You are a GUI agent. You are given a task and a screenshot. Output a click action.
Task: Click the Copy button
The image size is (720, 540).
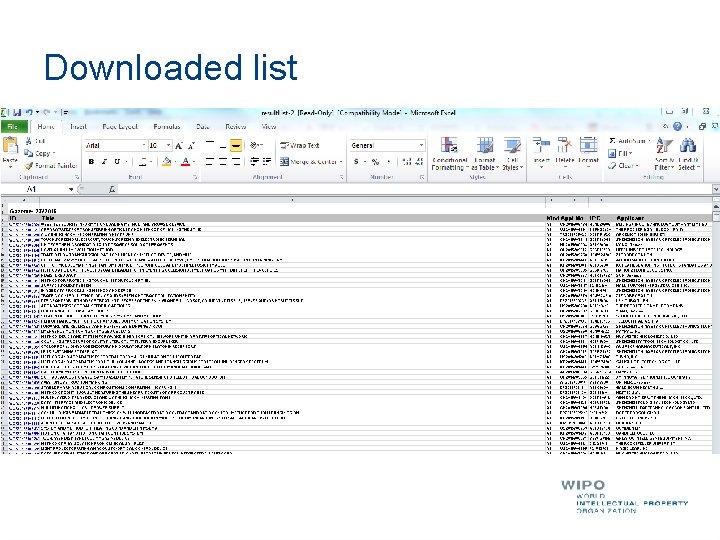pyautogui.click(x=39, y=153)
